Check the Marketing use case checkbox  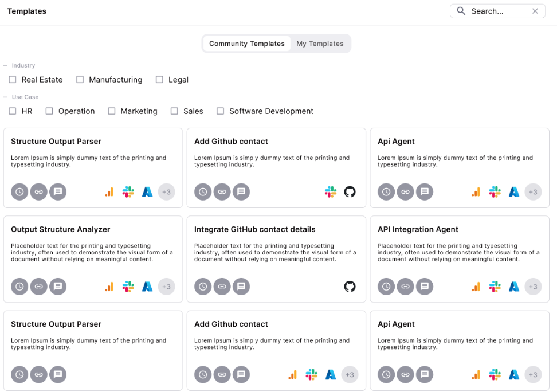point(111,111)
